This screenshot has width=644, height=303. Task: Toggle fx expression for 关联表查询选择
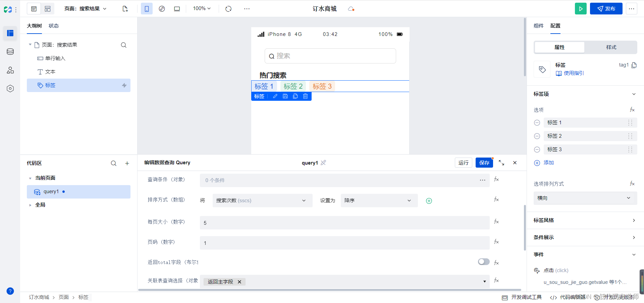pos(496,280)
